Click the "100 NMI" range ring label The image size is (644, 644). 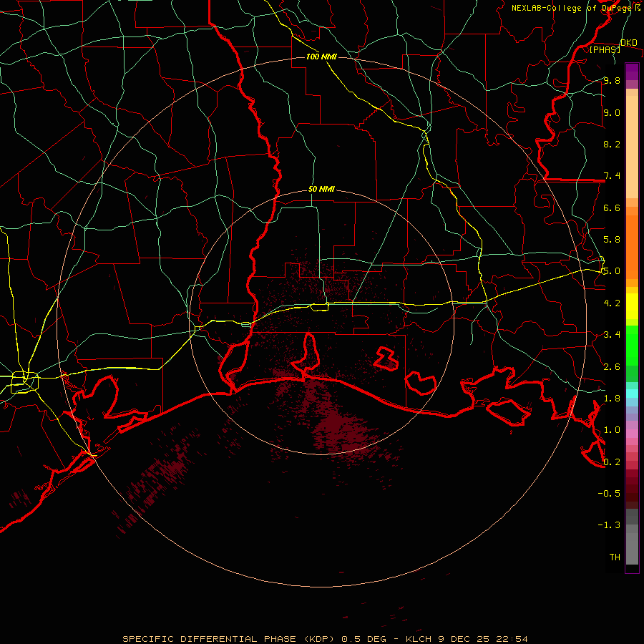pos(321,57)
